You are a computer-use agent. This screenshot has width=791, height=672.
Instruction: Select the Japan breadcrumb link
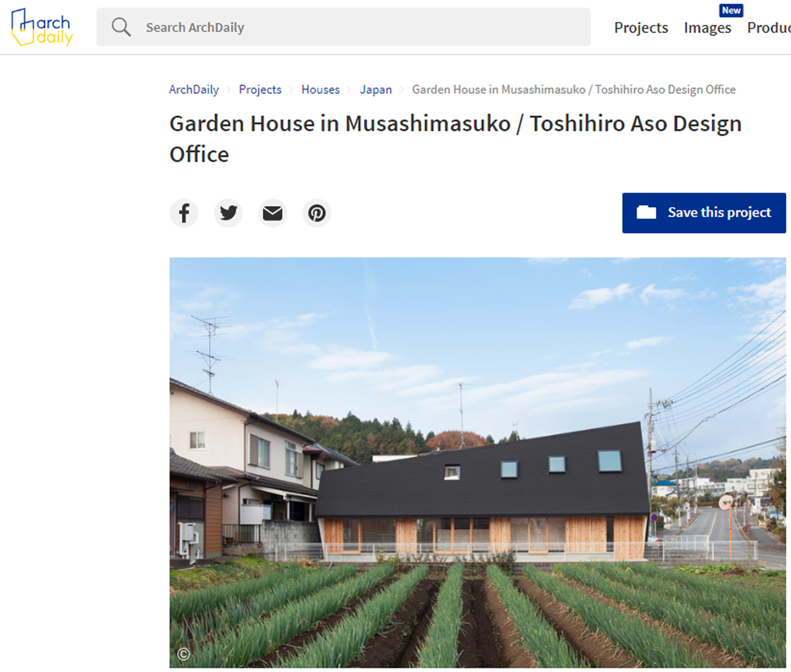click(376, 90)
